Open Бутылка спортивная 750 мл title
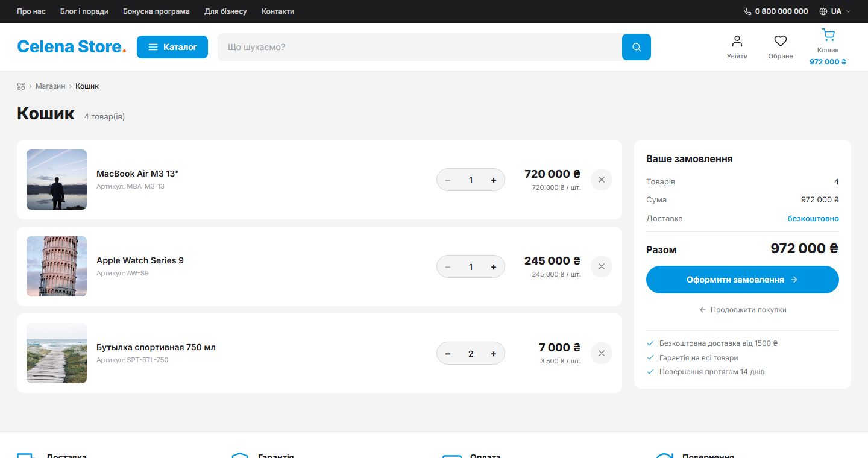 (x=156, y=347)
